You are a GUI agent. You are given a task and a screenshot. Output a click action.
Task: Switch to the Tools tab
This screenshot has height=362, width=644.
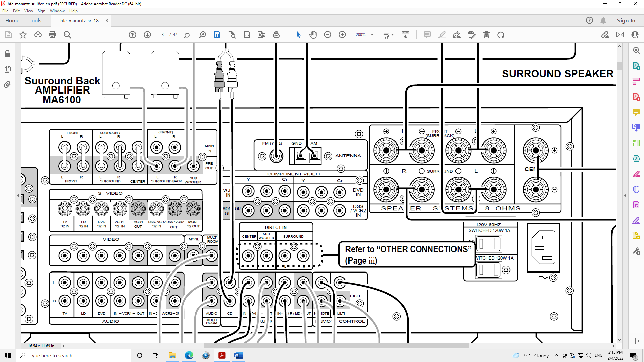35,20
